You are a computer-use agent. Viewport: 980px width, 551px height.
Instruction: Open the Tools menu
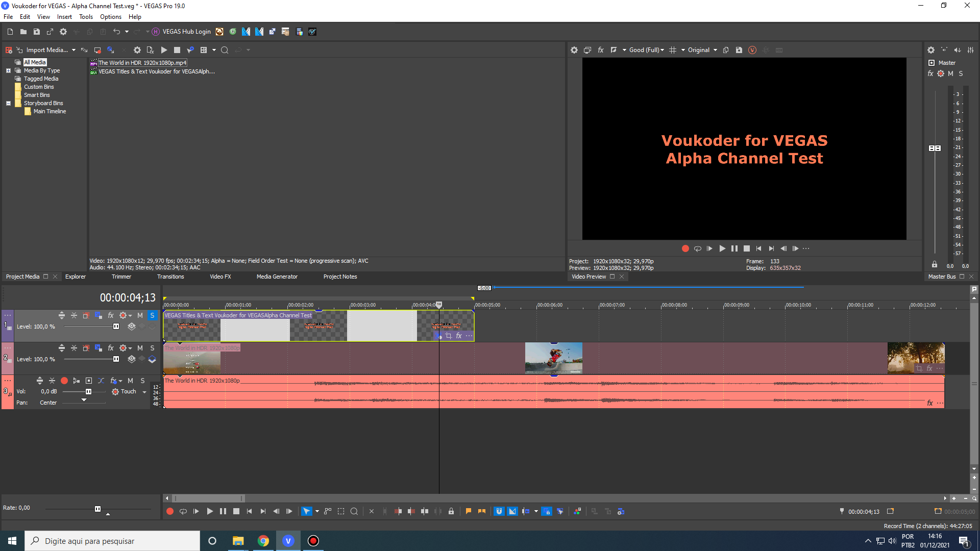click(86, 17)
